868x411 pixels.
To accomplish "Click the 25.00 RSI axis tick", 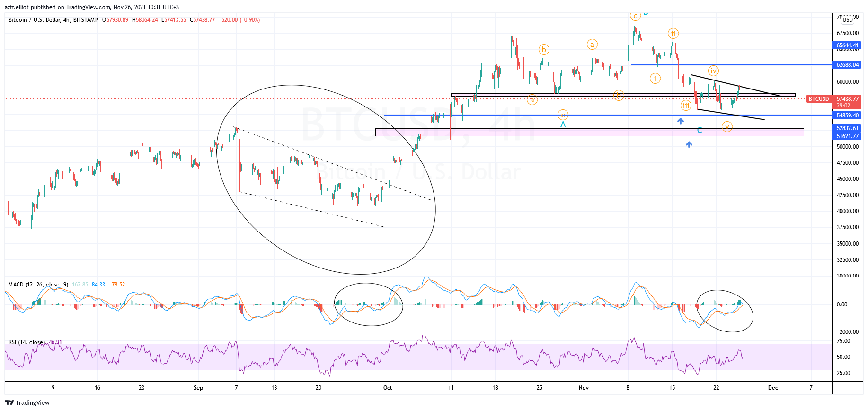I will (x=843, y=373).
